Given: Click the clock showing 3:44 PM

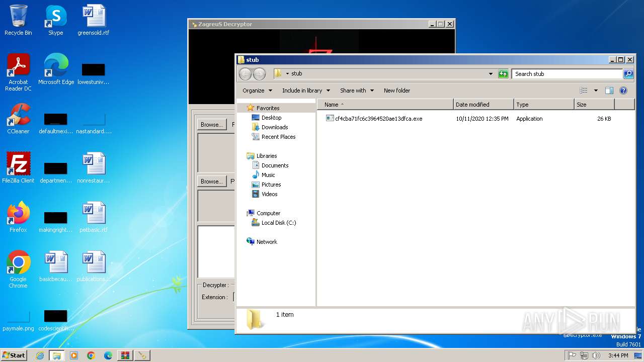Looking at the screenshot, I should click(x=618, y=355).
